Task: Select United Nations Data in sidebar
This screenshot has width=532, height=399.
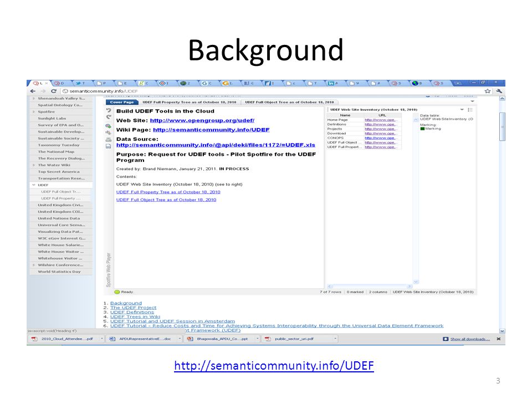Action: click(59, 218)
